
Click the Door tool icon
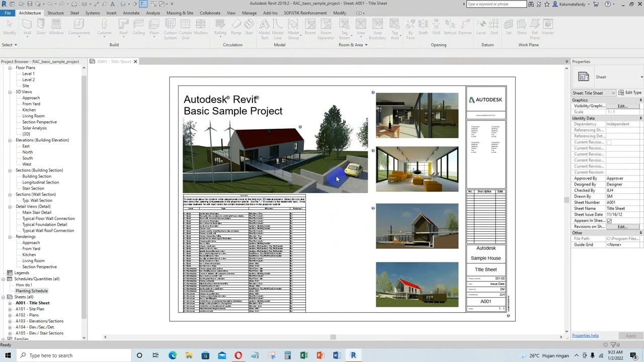41,27
